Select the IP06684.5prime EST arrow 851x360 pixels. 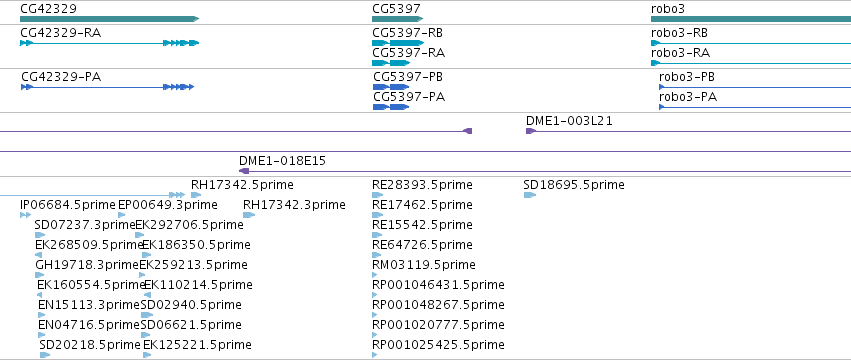point(26,215)
